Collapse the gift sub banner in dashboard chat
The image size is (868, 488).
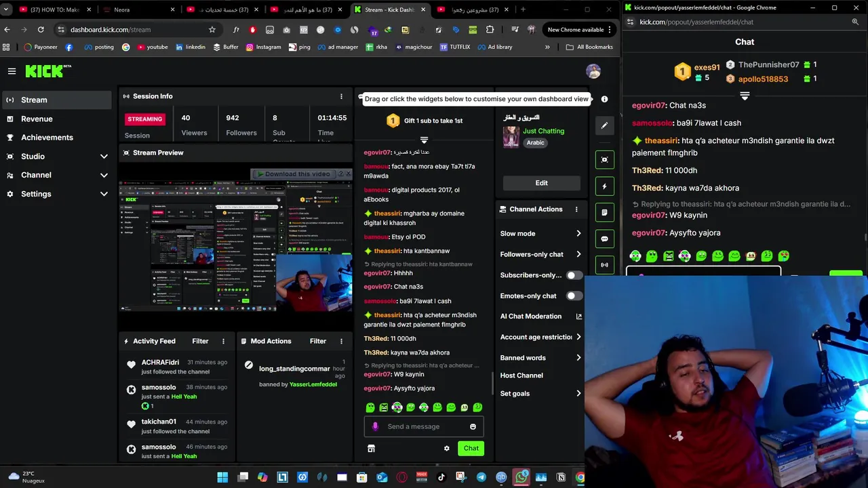click(424, 140)
